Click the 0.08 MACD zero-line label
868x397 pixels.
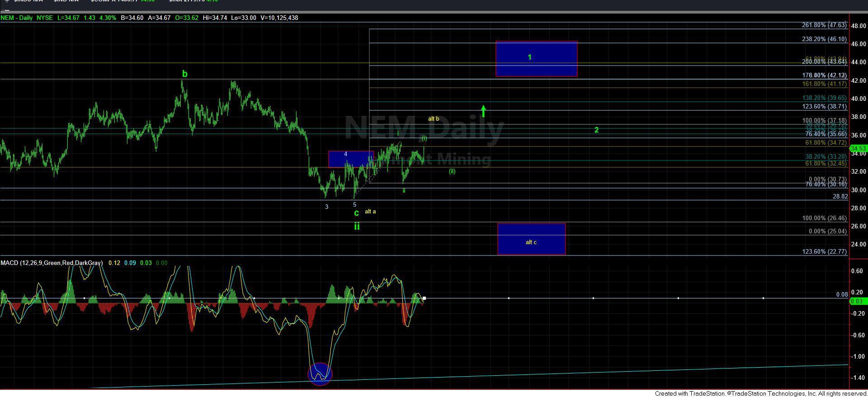point(842,295)
